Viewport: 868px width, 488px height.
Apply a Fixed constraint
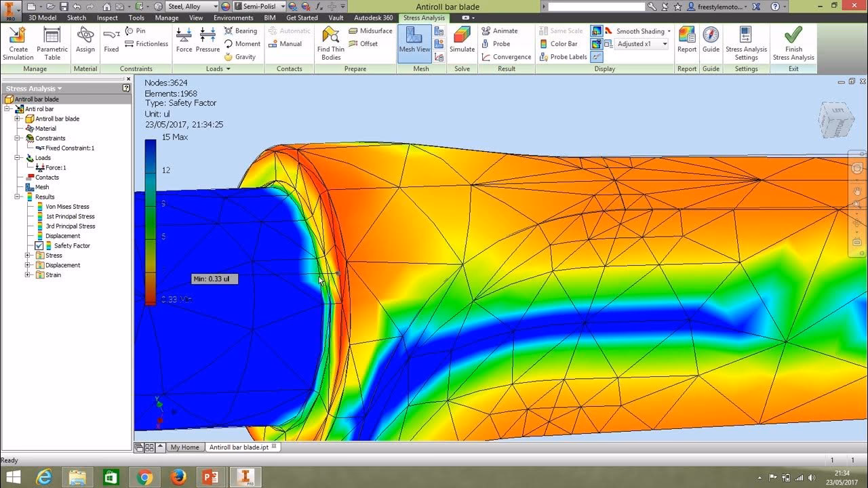pyautogui.click(x=111, y=41)
